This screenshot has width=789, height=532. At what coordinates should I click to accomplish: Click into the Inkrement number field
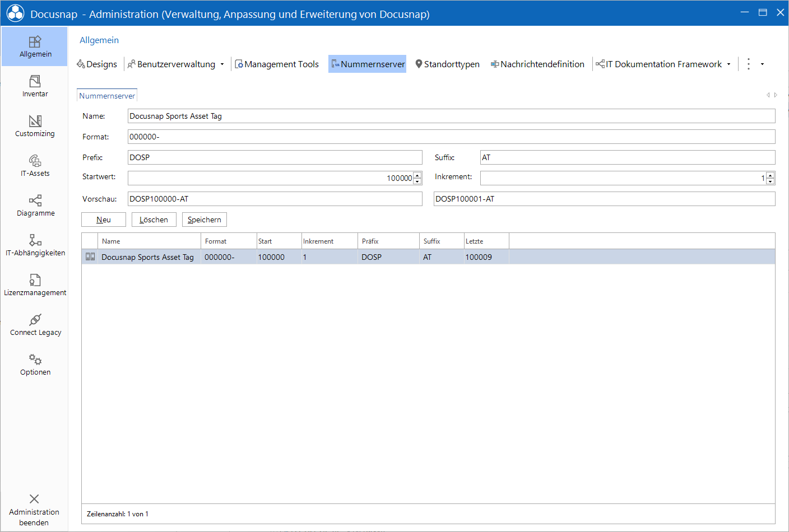(x=623, y=178)
